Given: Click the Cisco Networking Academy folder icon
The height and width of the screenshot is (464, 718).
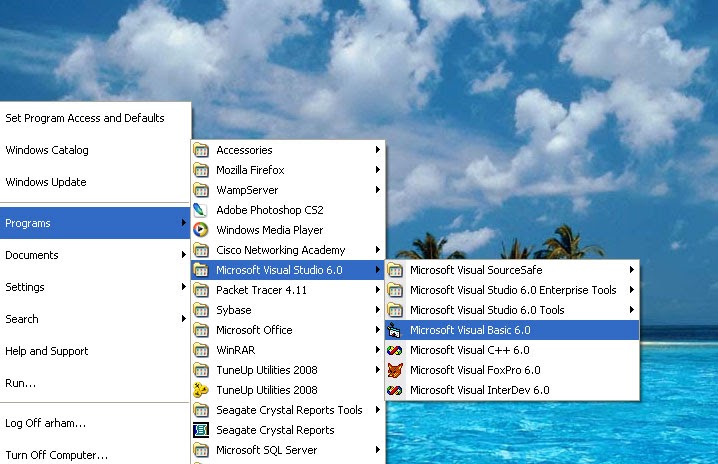Looking at the screenshot, I should pyautogui.click(x=201, y=250).
